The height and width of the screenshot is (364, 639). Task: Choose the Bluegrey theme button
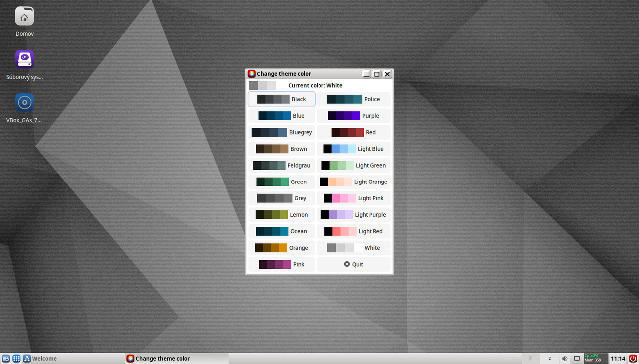282,132
